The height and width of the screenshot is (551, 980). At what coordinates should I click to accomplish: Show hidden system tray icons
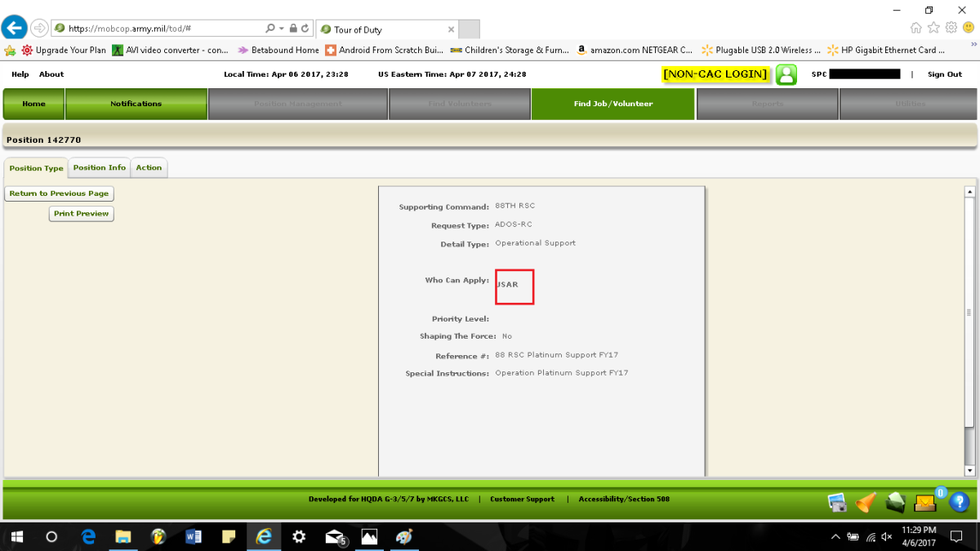835,536
